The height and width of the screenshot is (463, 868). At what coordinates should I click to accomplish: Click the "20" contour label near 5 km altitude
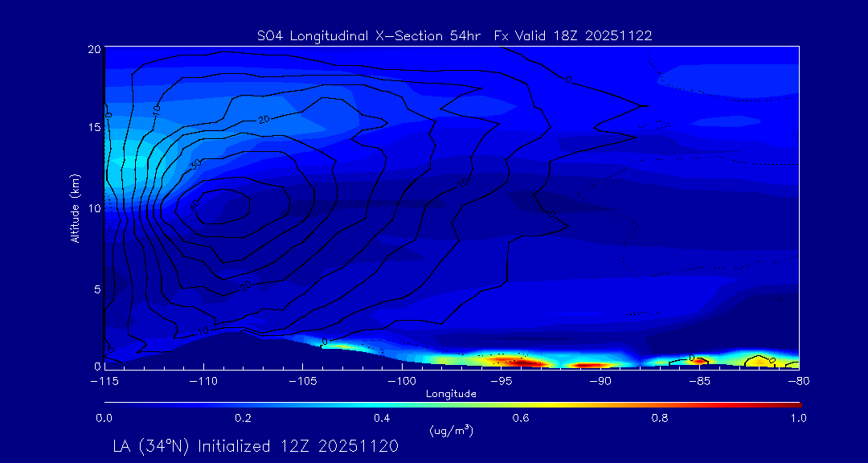pos(247,286)
